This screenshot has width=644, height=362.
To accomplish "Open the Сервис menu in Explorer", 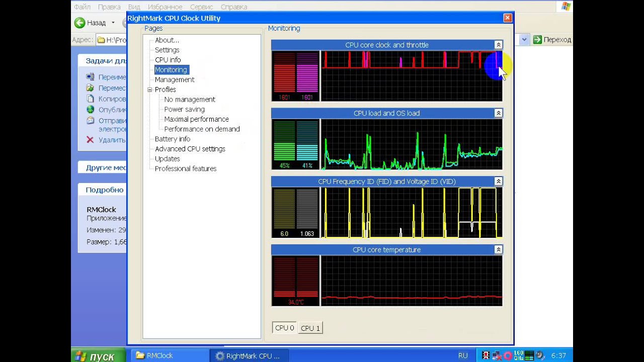I will [201, 7].
